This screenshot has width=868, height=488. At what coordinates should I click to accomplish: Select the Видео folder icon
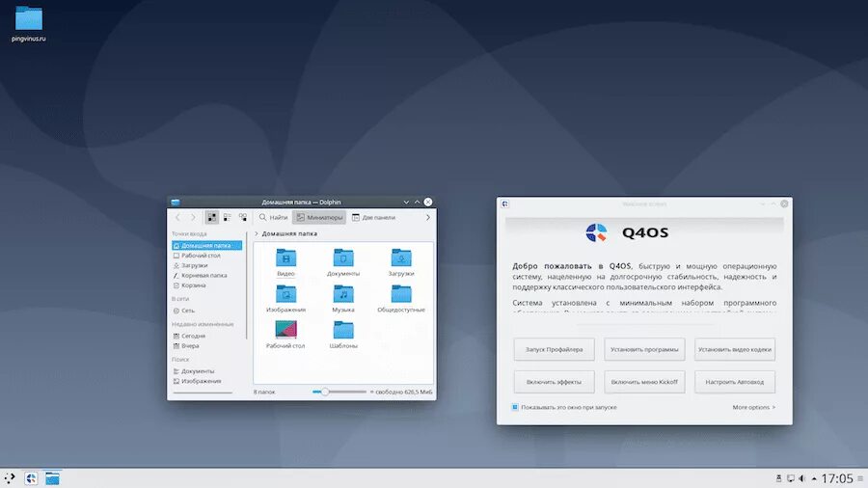[285, 258]
